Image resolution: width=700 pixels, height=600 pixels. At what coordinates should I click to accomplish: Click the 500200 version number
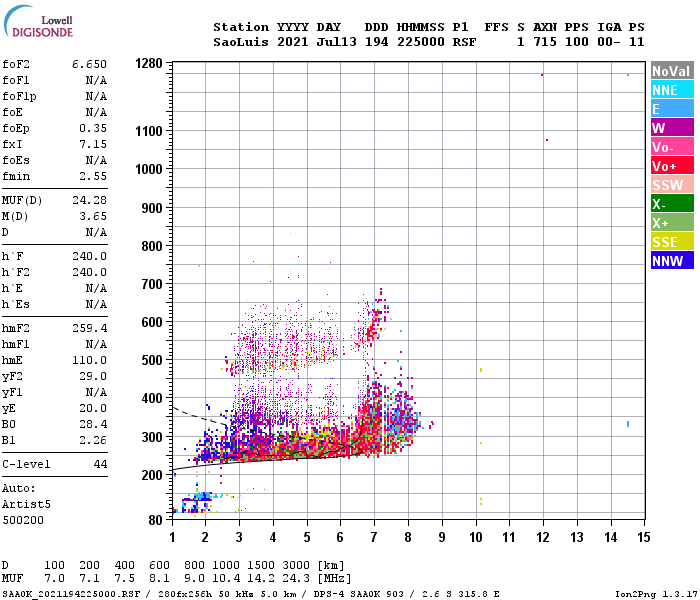click(x=23, y=520)
